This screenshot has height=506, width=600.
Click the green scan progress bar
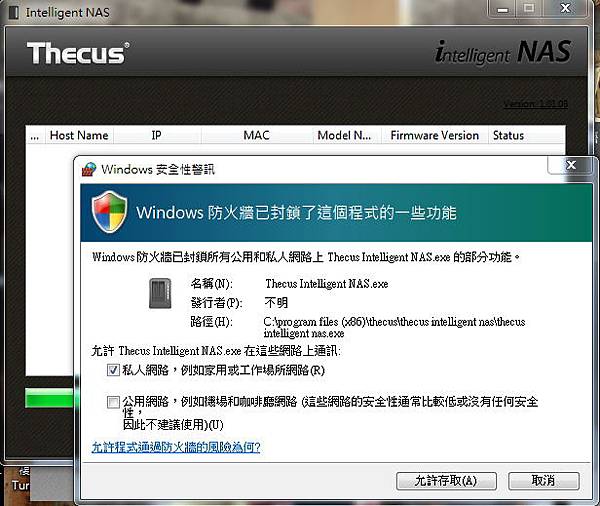[49, 398]
